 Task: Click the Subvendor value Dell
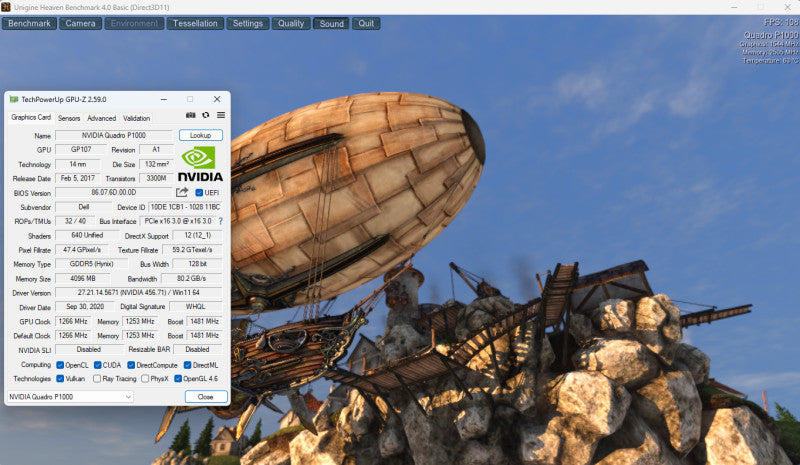84,207
